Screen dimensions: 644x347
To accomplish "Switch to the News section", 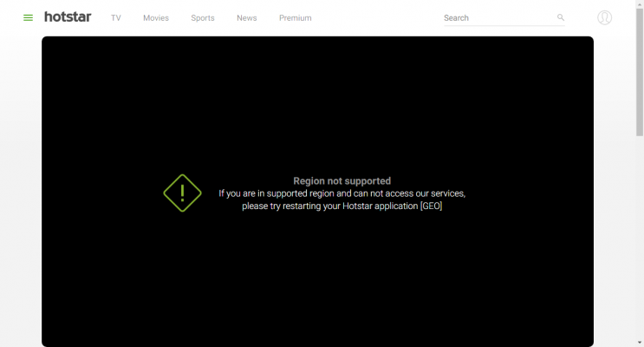I will (x=246, y=18).
